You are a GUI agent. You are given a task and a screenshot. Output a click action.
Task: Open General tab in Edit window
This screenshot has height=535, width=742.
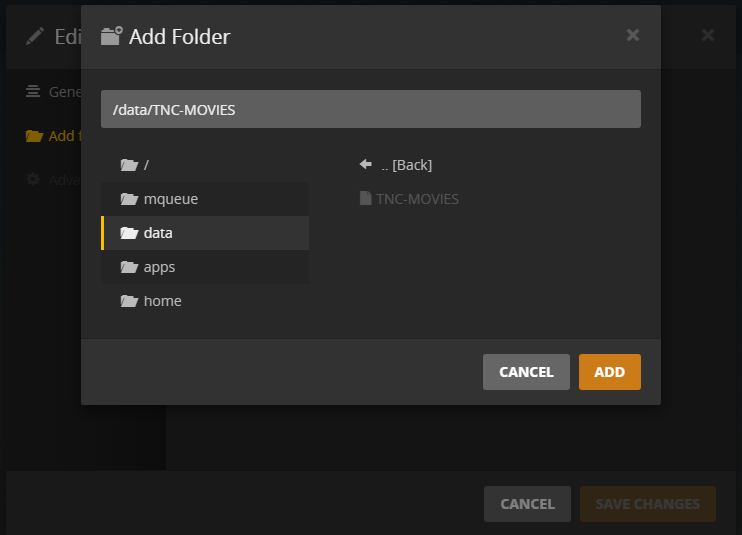[x=53, y=91]
